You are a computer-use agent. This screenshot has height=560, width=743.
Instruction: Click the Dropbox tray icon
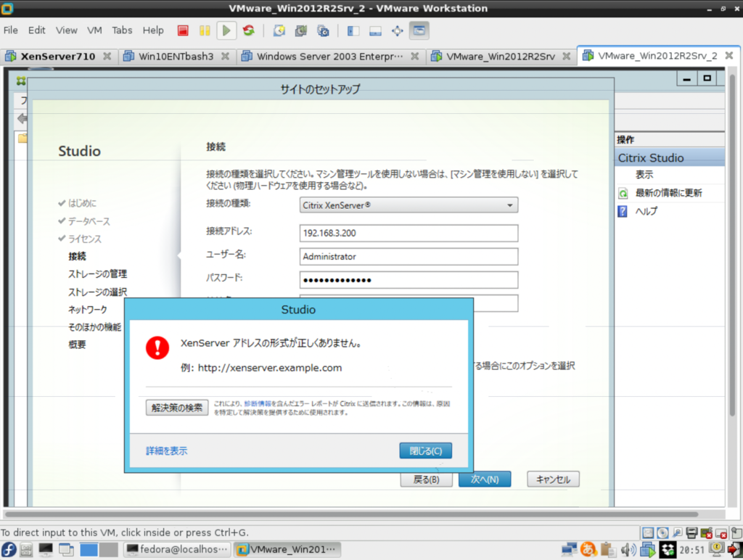point(668,550)
